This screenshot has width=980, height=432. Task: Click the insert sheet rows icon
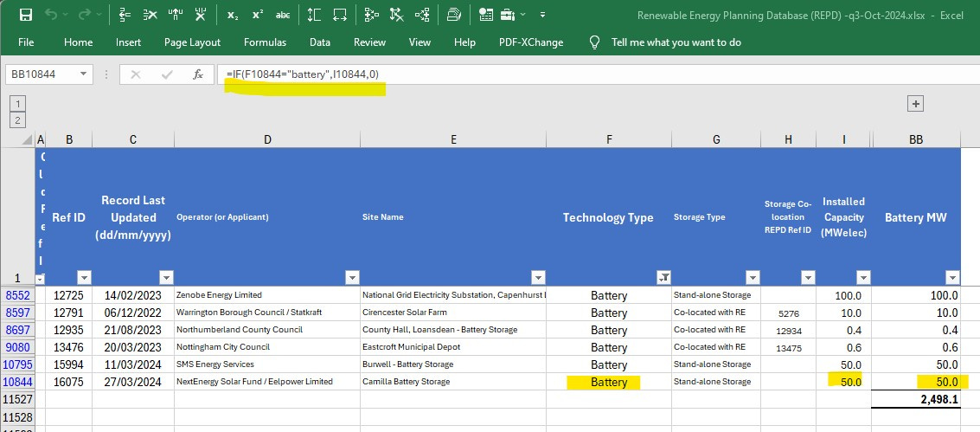tap(125, 15)
